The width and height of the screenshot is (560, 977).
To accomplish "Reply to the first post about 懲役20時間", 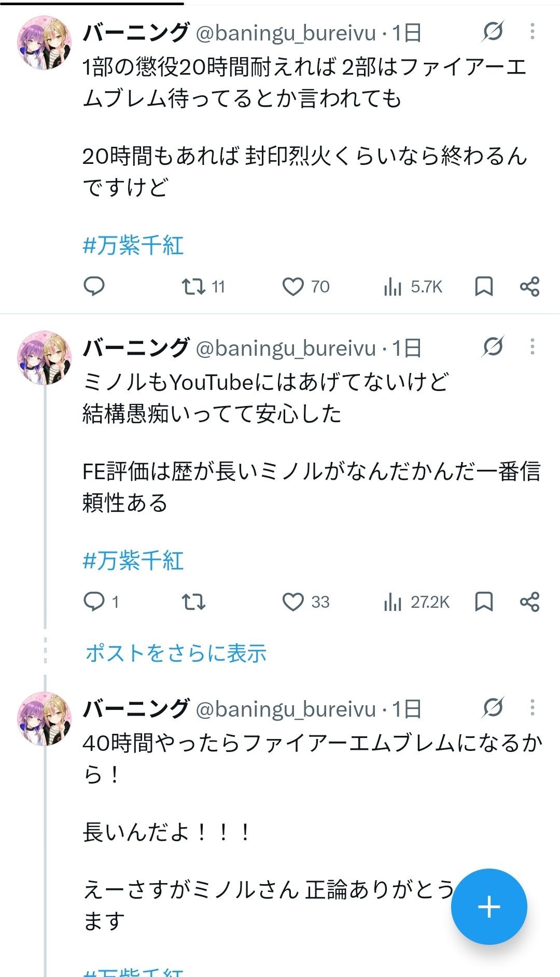I will (x=94, y=286).
